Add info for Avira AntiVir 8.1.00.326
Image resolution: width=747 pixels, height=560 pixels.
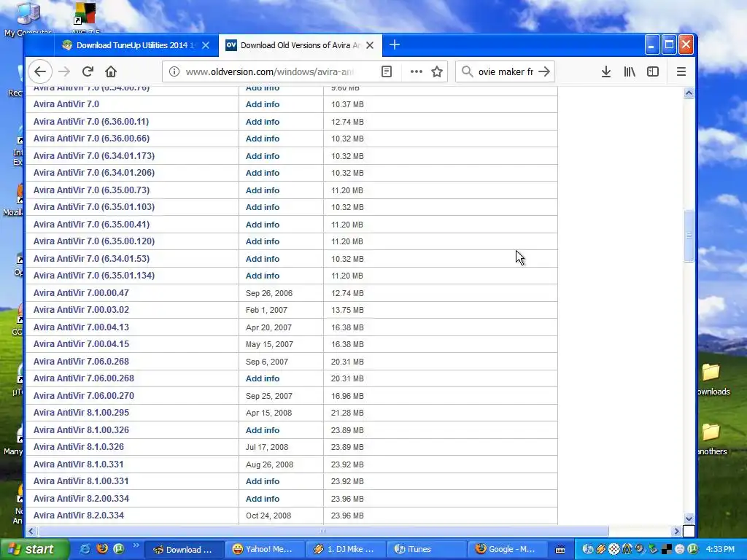pos(263,430)
